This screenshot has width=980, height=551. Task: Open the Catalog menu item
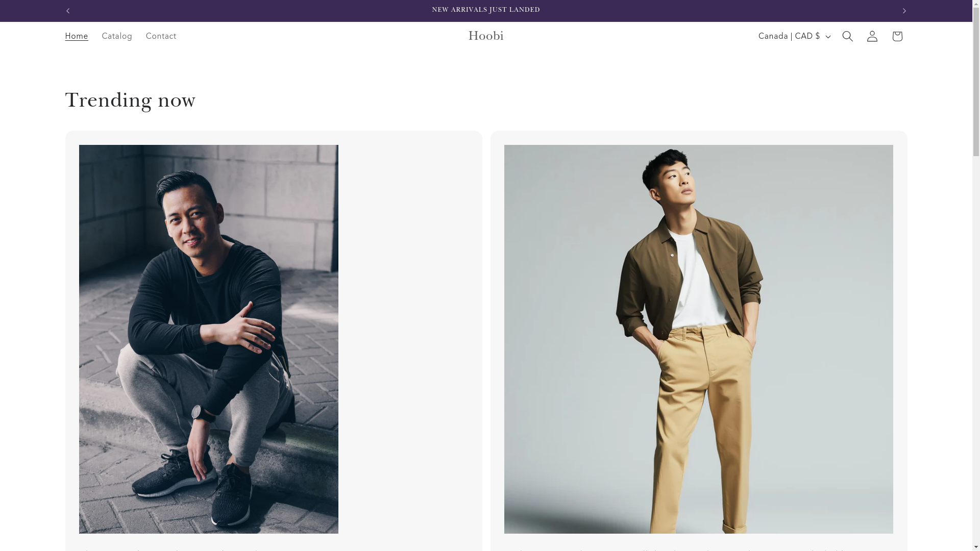[117, 36]
